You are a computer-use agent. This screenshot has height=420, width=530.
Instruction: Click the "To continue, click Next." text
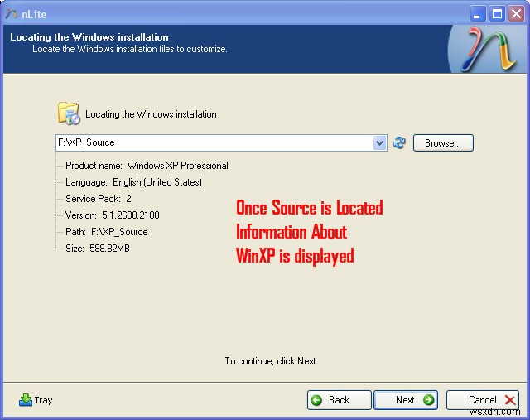tap(271, 361)
